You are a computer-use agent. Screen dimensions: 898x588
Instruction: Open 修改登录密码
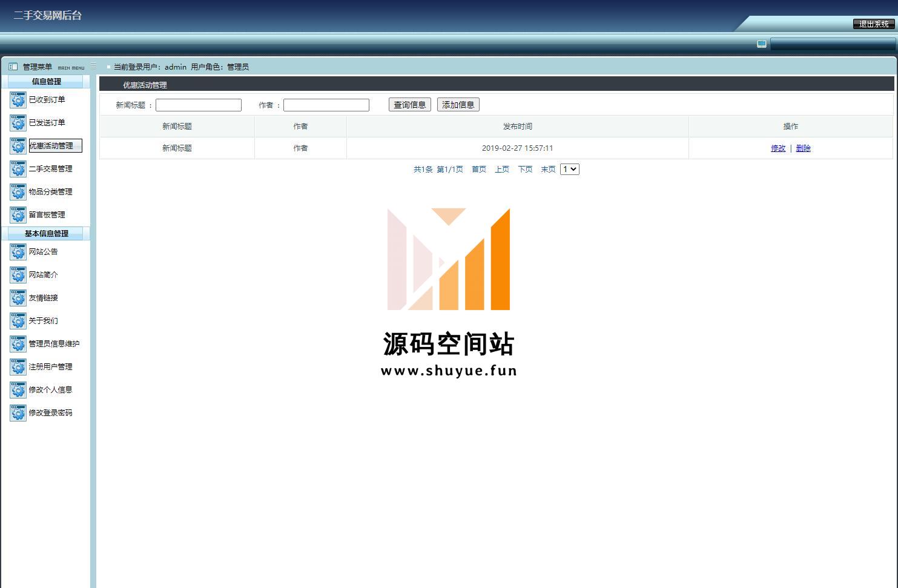50,412
